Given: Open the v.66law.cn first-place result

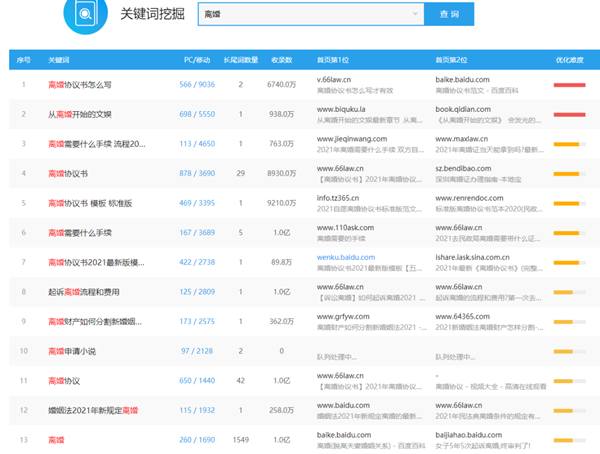Looking at the screenshot, I should point(338,76).
